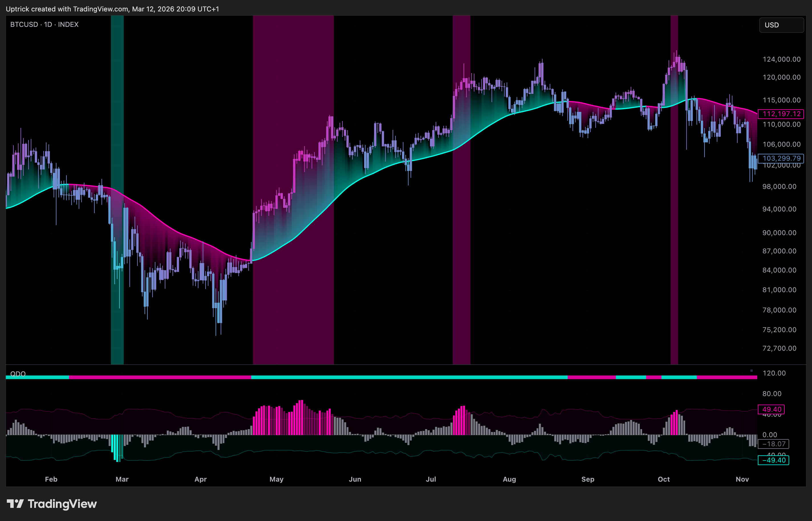
Task: Click the May label on the time axis
Action: [276, 479]
